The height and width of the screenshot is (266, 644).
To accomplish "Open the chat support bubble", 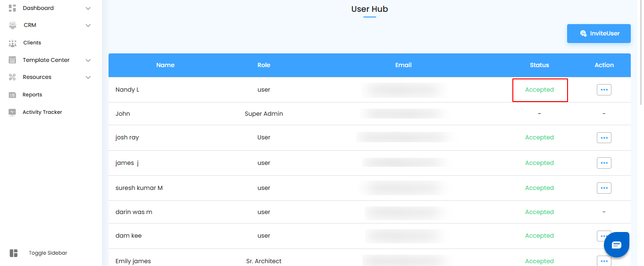I will coord(617,245).
